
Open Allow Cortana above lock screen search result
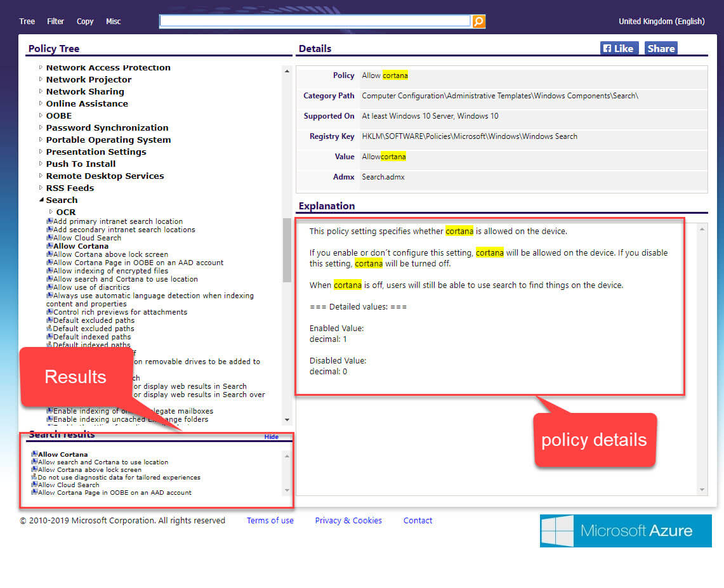coord(89,470)
